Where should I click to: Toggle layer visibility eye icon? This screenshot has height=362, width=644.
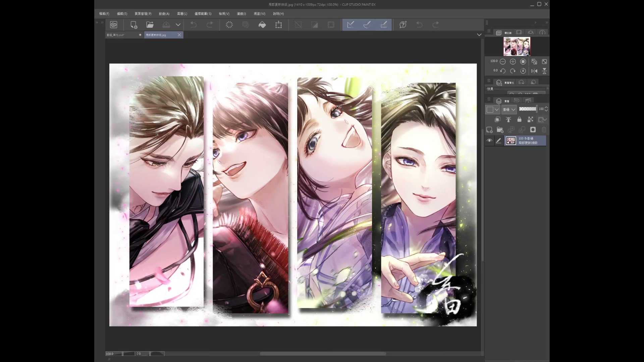tap(489, 141)
